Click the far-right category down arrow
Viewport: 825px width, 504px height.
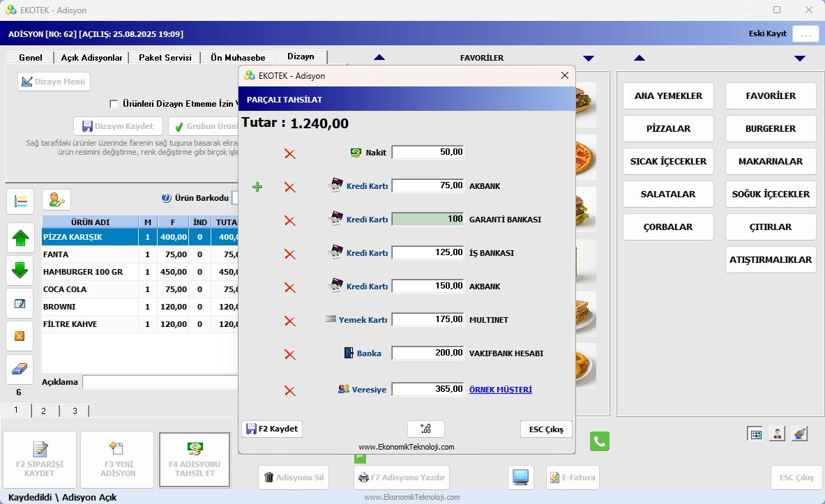800,59
